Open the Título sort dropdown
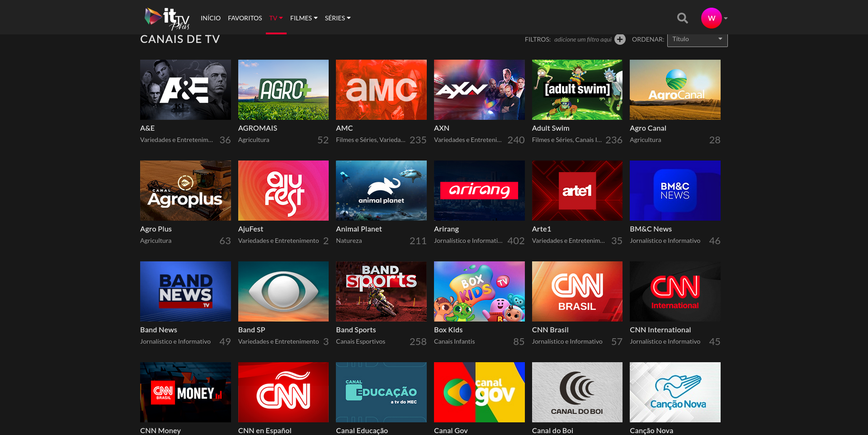868x435 pixels. 697,39
